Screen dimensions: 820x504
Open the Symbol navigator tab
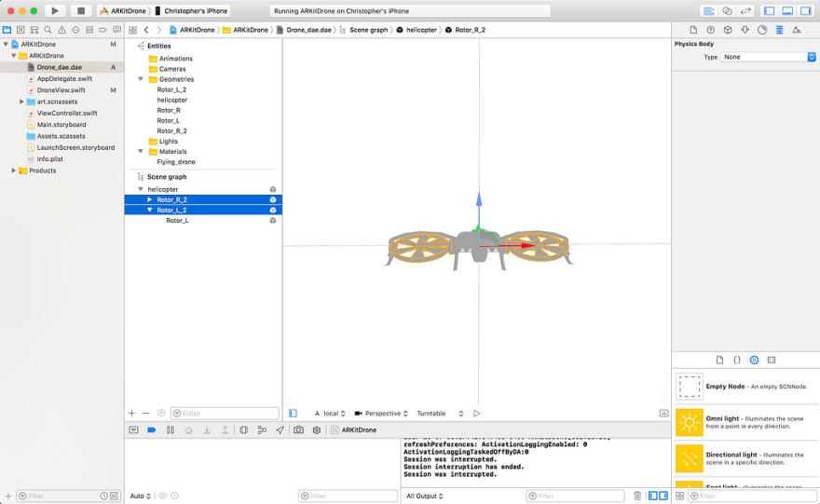click(x=34, y=30)
